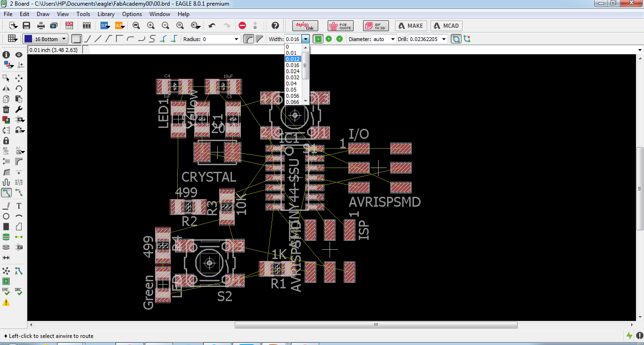Choose square via shape
Screen dimensions: 644x345
[x=318, y=39]
